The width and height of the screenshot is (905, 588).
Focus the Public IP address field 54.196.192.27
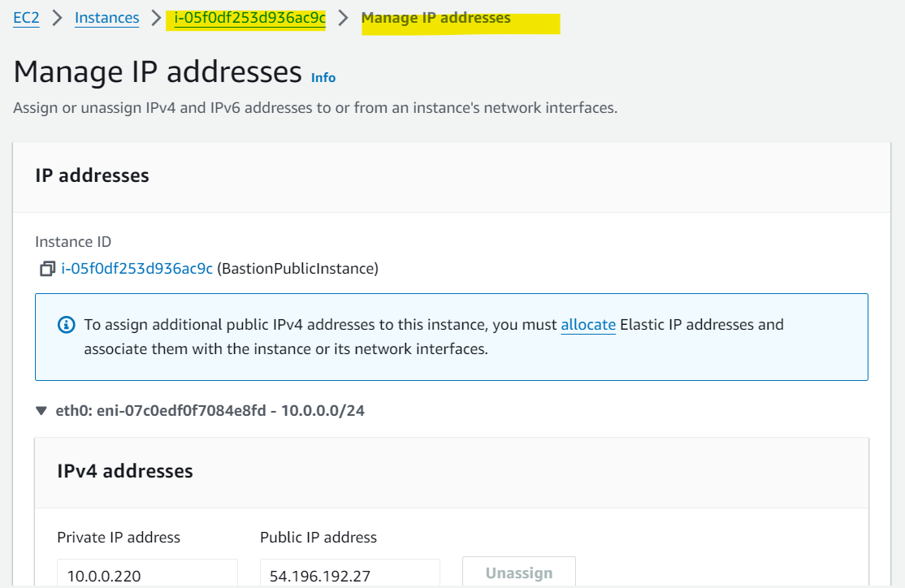click(x=350, y=573)
